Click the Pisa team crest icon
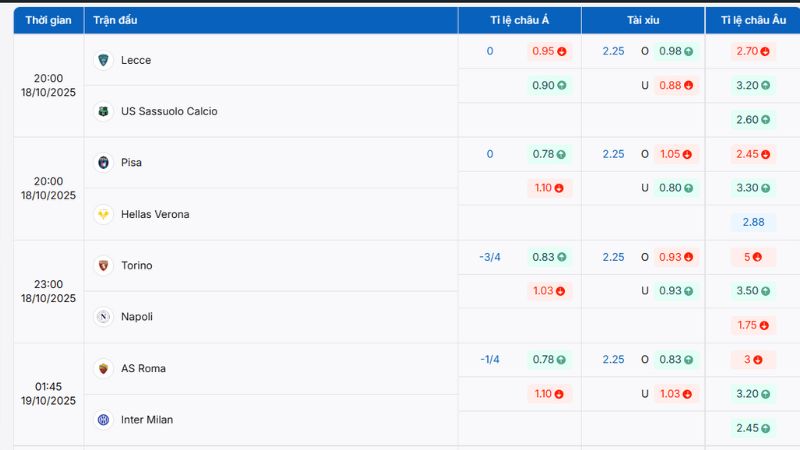The image size is (800, 450). pyautogui.click(x=103, y=162)
